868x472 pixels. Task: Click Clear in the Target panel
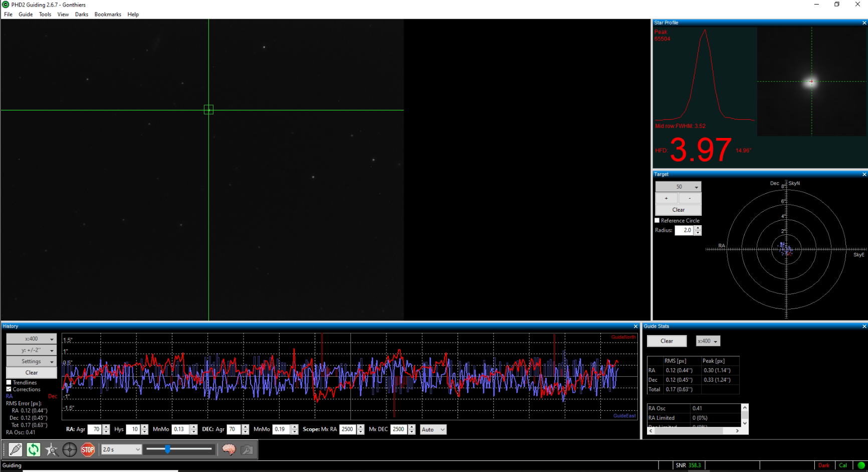pos(678,210)
